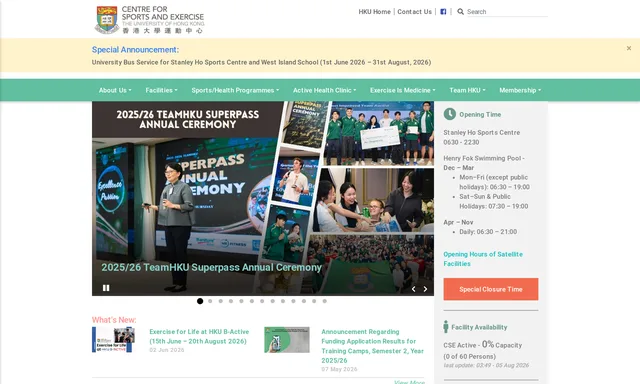Click the What's New heading

114,320
